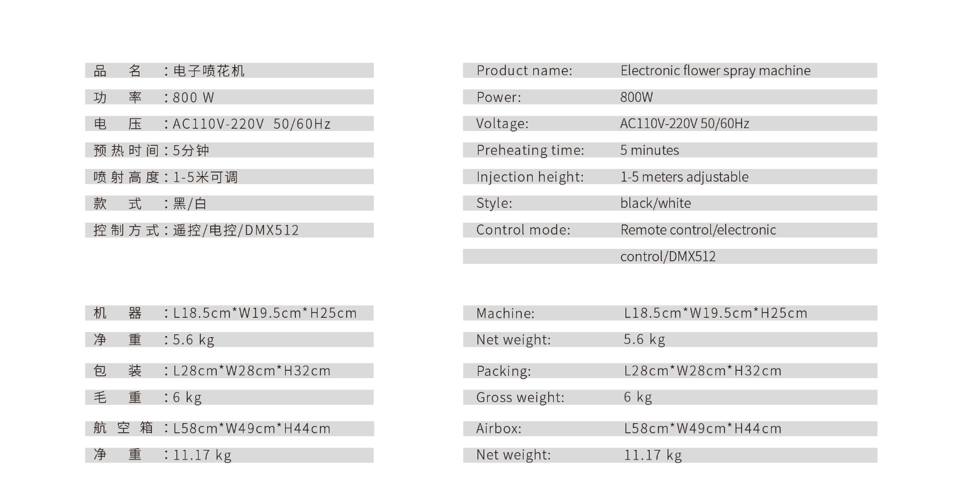Click the "Packing:" label

503,371
